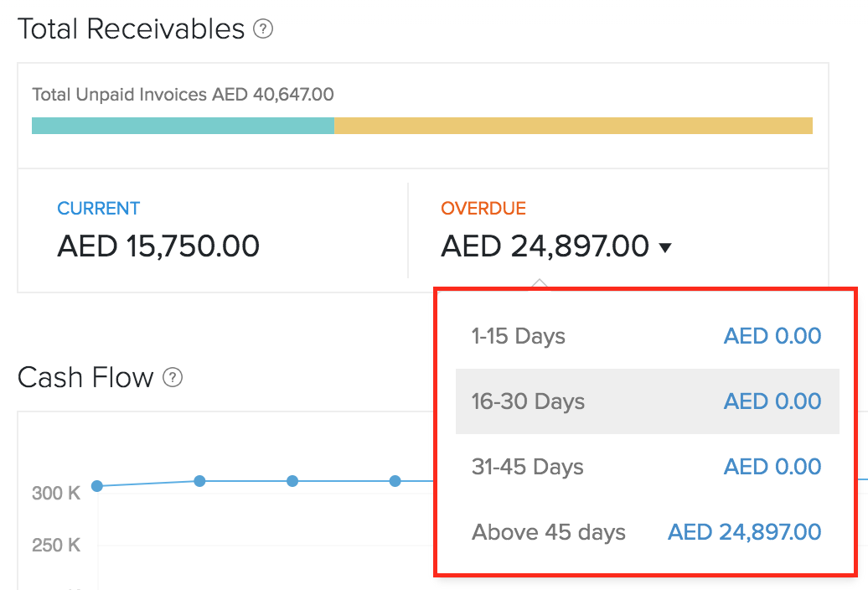Image resolution: width=868 pixels, height=590 pixels.
Task: Click the CURRENT amount AED 15,750.00
Action: [158, 246]
